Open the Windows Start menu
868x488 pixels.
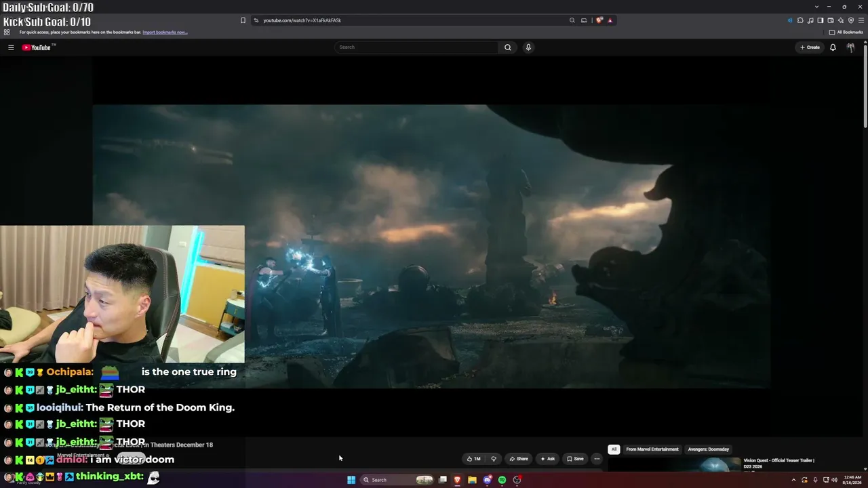click(x=351, y=480)
